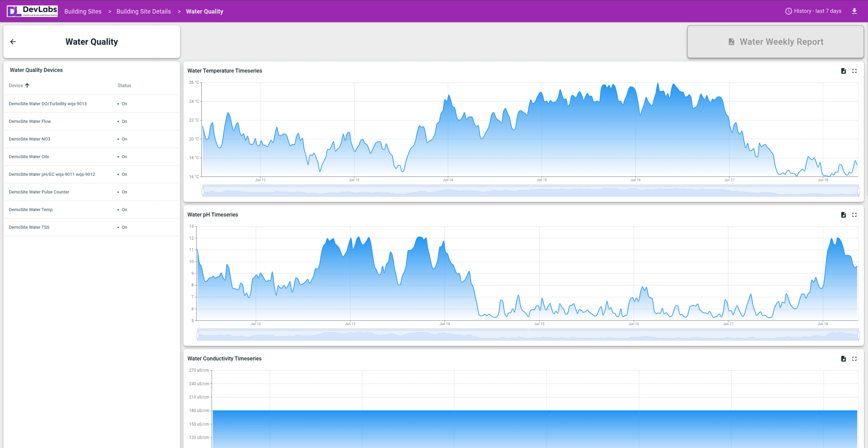Click the 26 °C axis label

pyautogui.click(x=194, y=82)
